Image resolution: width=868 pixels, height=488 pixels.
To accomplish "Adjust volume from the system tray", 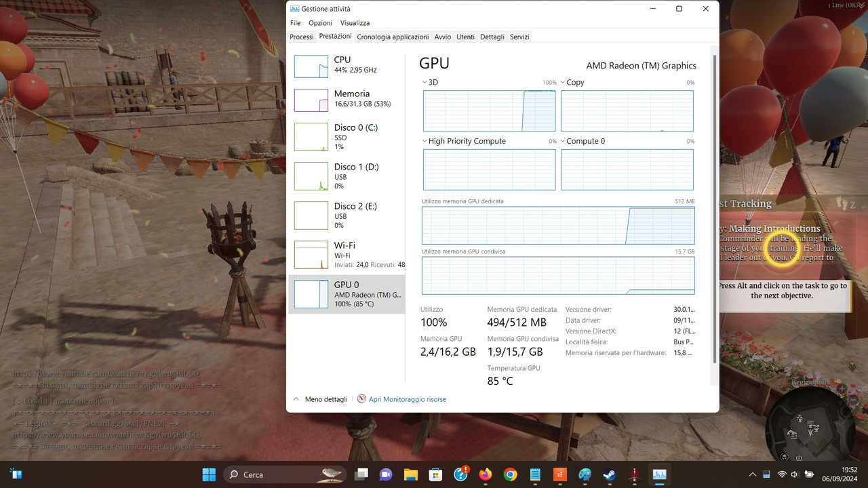I will [793, 474].
